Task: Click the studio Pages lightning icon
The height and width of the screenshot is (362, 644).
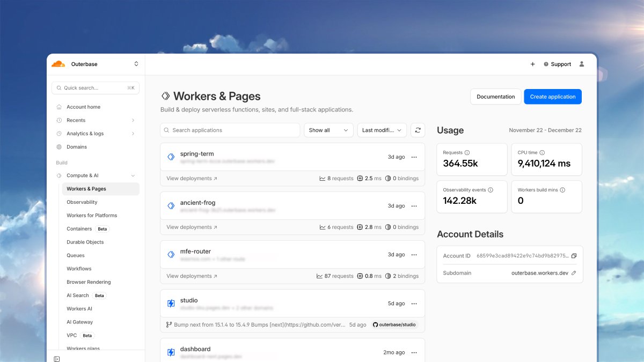Action: pos(171,304)
